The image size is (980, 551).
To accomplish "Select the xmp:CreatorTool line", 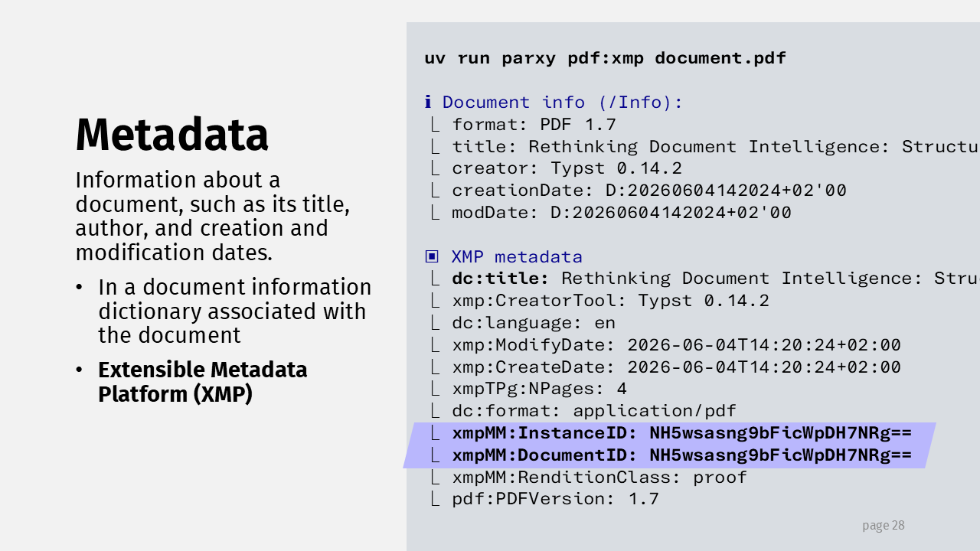I will (600, 301).
